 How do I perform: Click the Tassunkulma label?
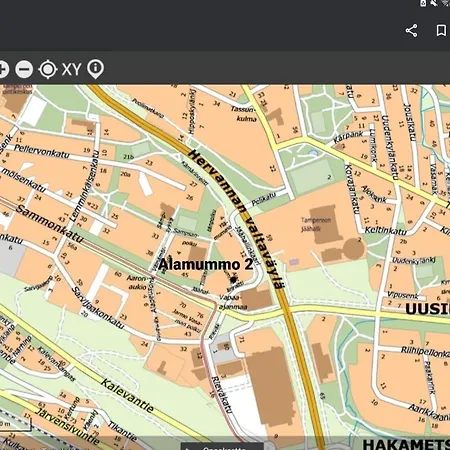pos(244,114)
